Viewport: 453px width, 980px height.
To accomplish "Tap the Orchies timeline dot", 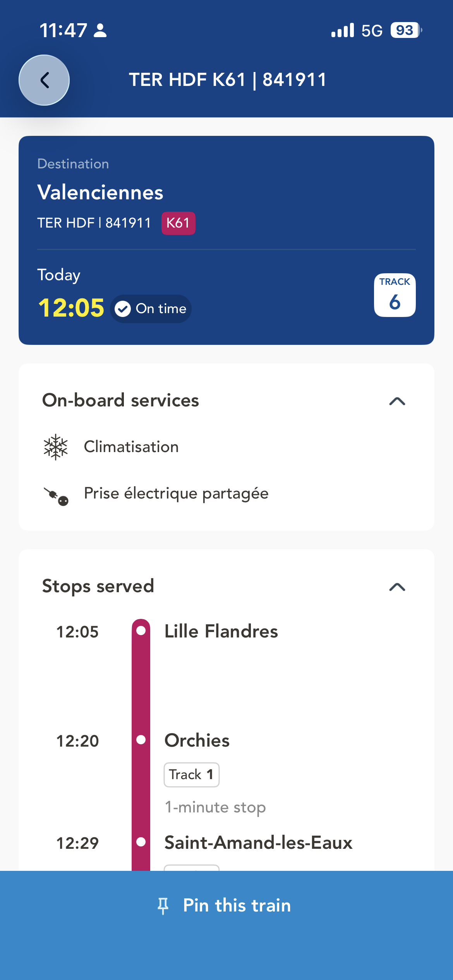I will pos(141,740).
